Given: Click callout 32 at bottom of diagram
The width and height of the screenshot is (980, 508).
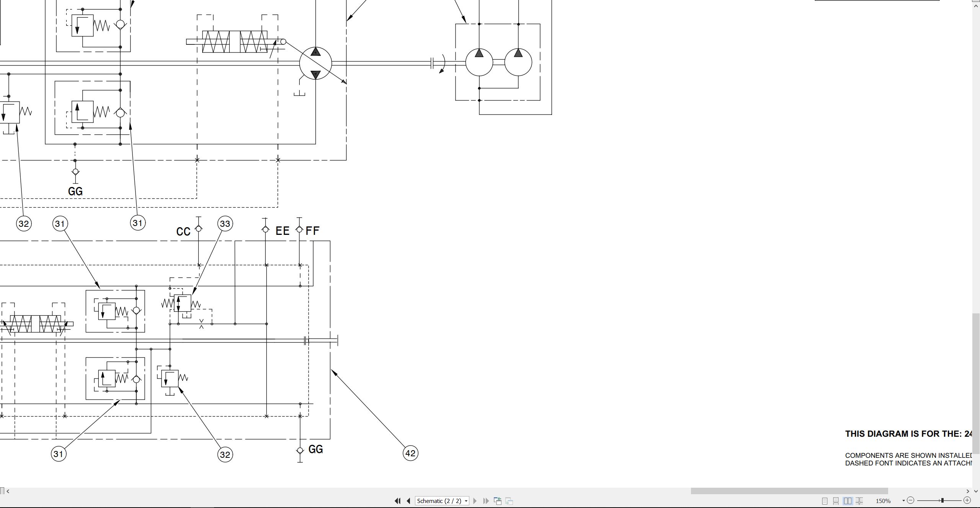Looking at the screenshot, I should coord(225,455).
